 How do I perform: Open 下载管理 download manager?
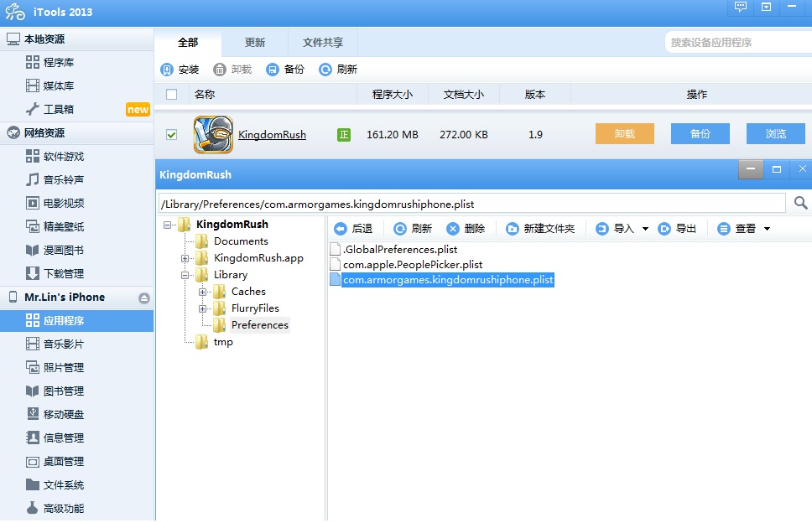55,274
